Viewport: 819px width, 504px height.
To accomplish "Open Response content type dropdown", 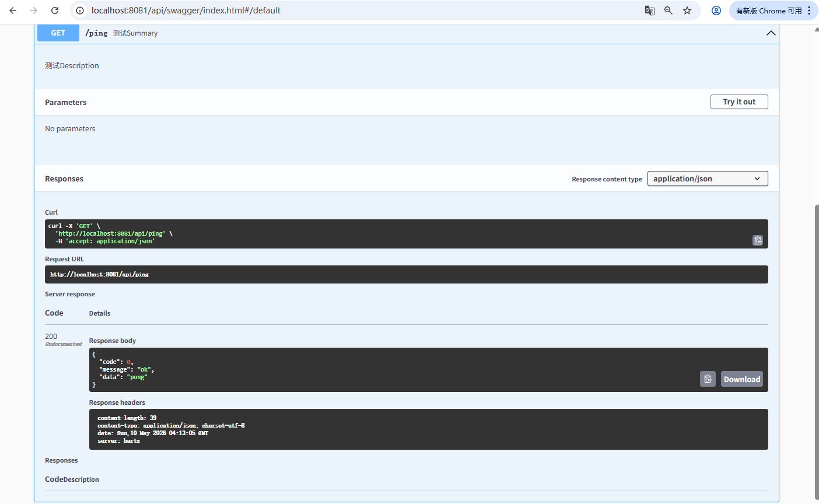I will click(x=708, y=178).
